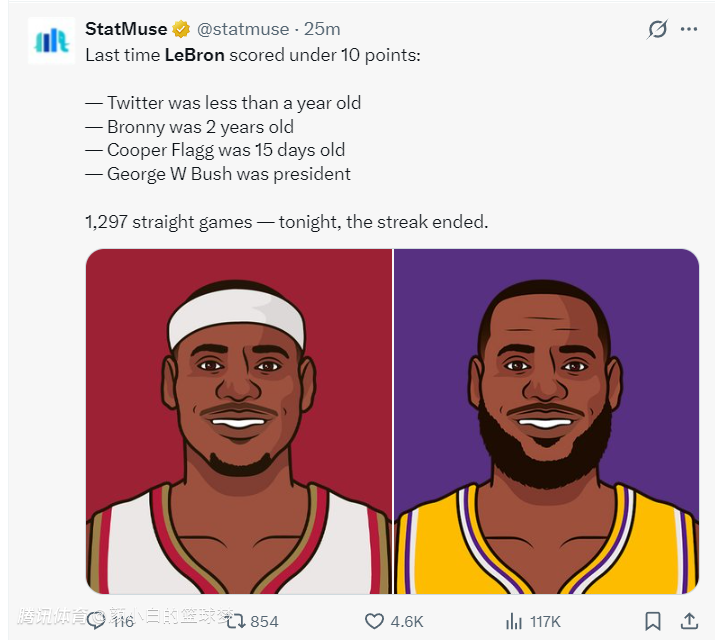Click the "1,297 straight games" text line
715x640 pixels.
tap(287, 222)
